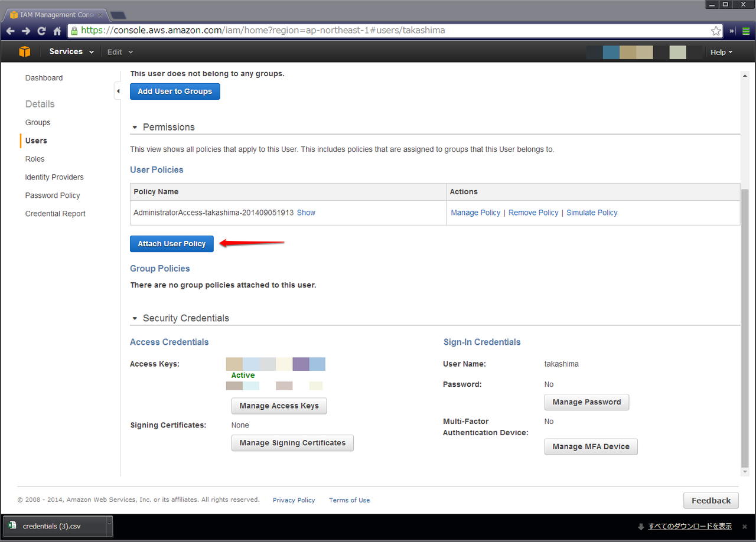Go to the IAM Dashboard
Image resolution: width=756 pixels, height=542 pixels.
coord(44,78)
